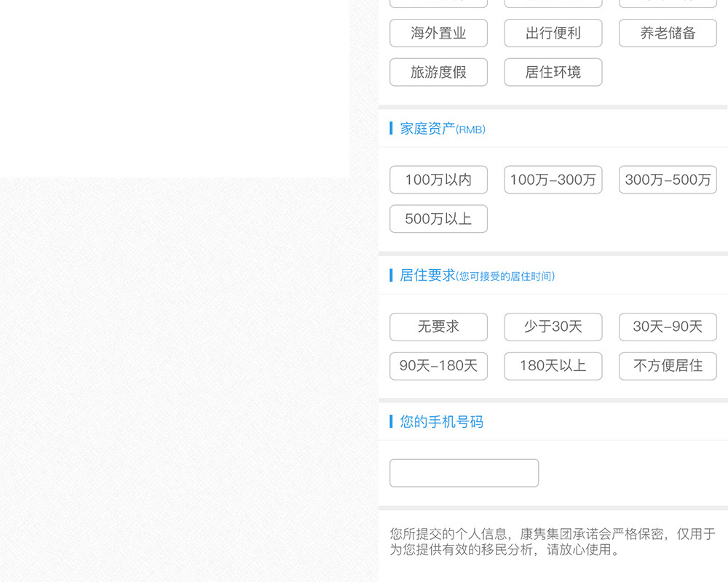728x582 pixels.
Task: Select family assets 100万-300万
Action: click(553, 180)
